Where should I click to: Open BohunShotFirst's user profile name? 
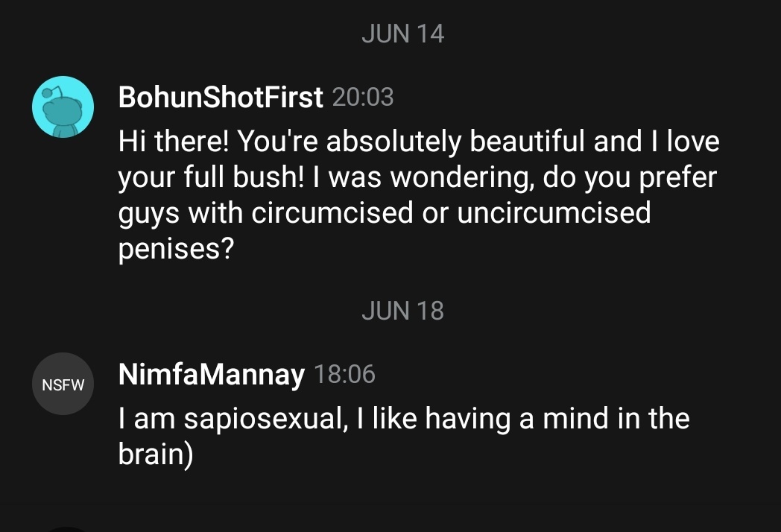pyautogui.click(x=221, y=97)
